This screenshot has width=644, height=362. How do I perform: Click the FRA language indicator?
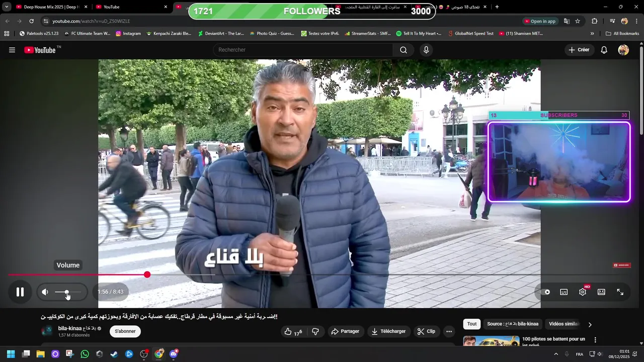[x=580, y=354]
